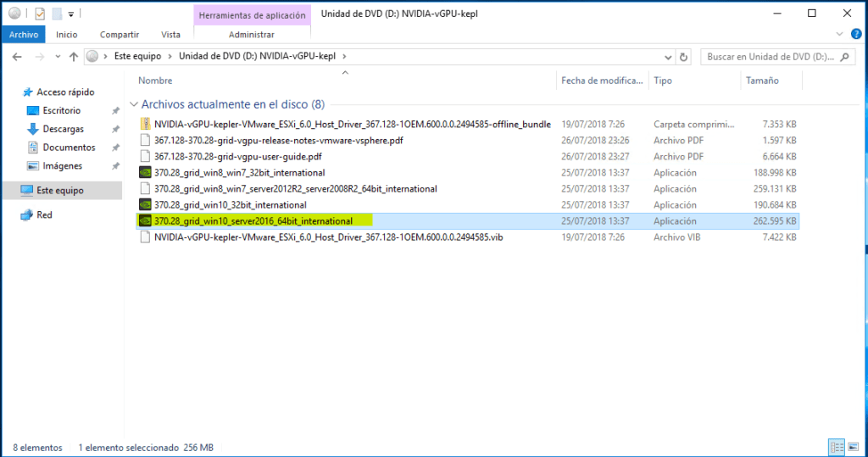Click NVIDIA icon of win10_server2016_64bit_international

pos(145,220)
